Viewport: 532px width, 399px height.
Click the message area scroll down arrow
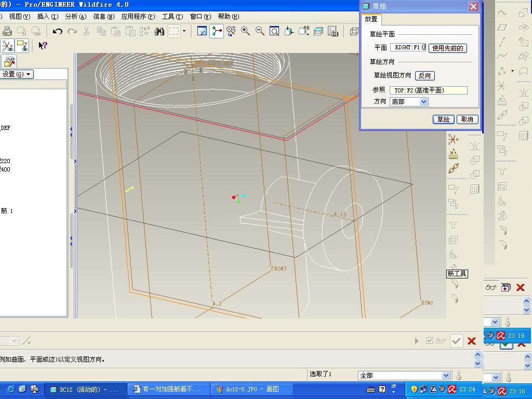[x=478, y=363]
